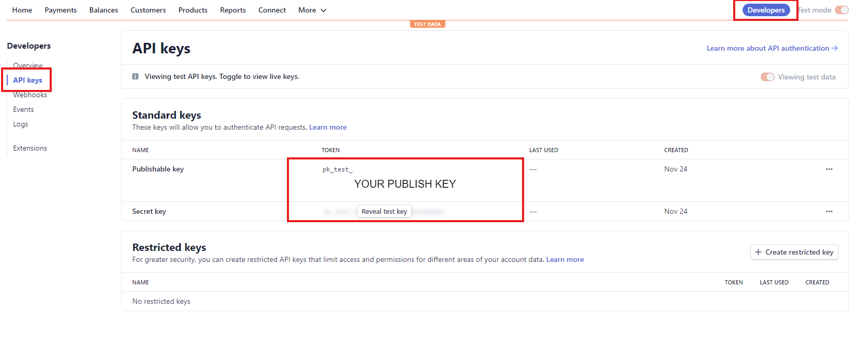868x344 pixels.
Task: Open the Publishable key row options ellipsis
Action: tap(829, 169)
